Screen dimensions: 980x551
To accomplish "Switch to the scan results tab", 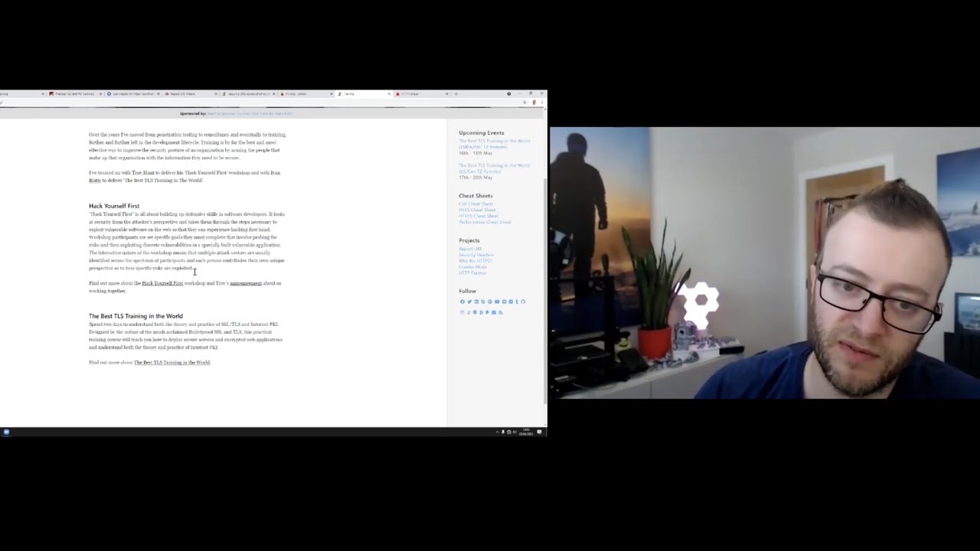I will click(132, 94).
